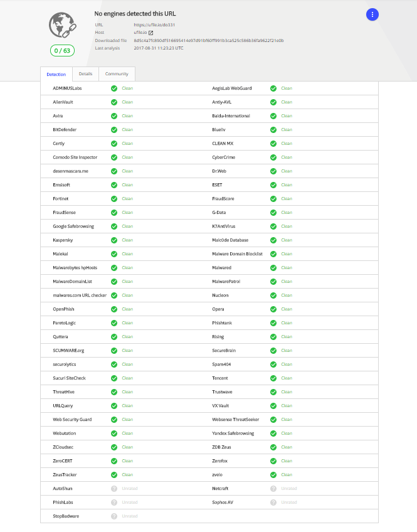Click the check icon for Websense ThreatSeeker
This screenshot has width=417, height=532.
pyautogui.click(x=273, y=420)
